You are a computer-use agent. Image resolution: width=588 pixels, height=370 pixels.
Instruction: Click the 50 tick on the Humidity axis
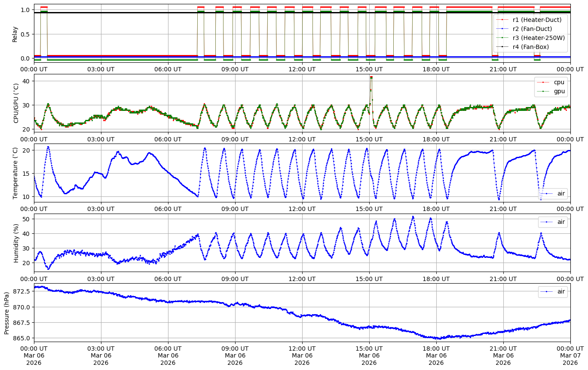[27, 219]
